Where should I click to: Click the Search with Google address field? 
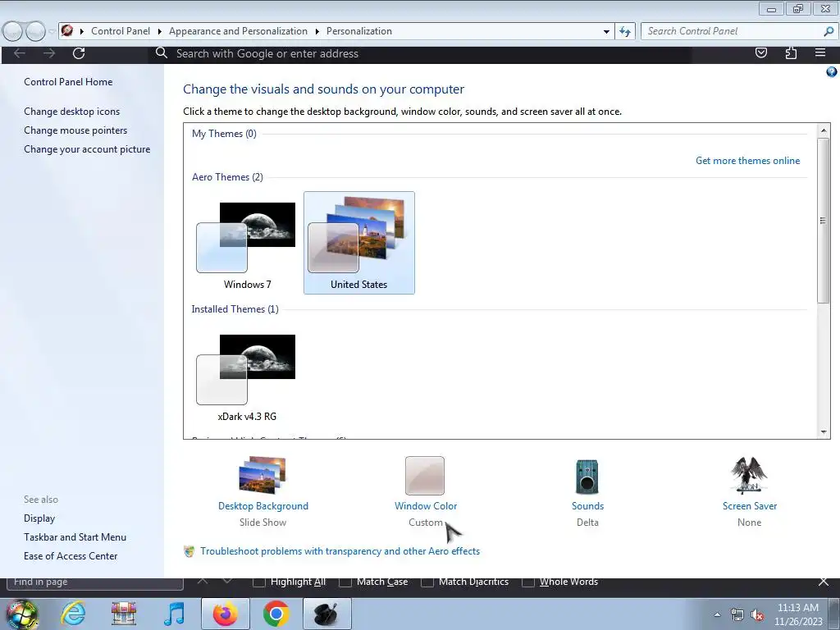419,53
